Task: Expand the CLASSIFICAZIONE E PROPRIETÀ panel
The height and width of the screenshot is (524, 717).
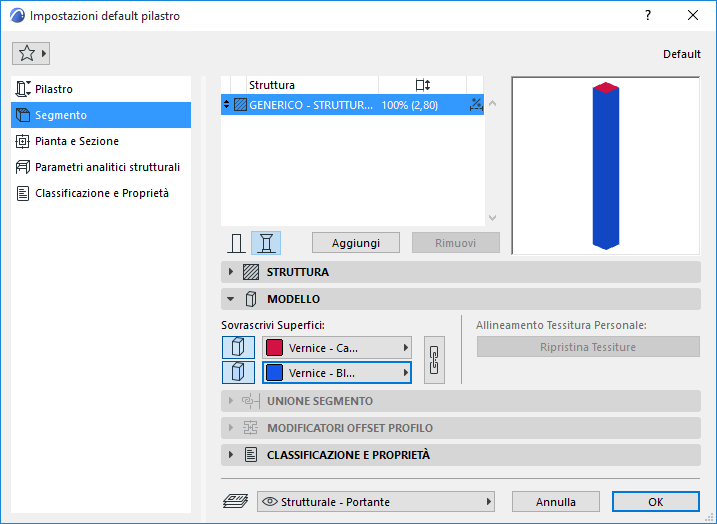Action: coord(231,455)
